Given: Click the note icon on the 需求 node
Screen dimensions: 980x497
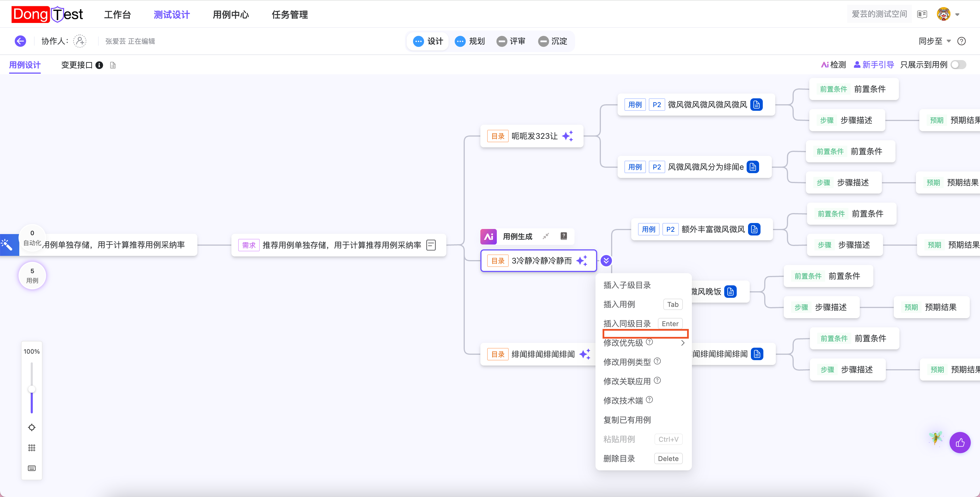Looking at the screenshot, I should [431, 245].
